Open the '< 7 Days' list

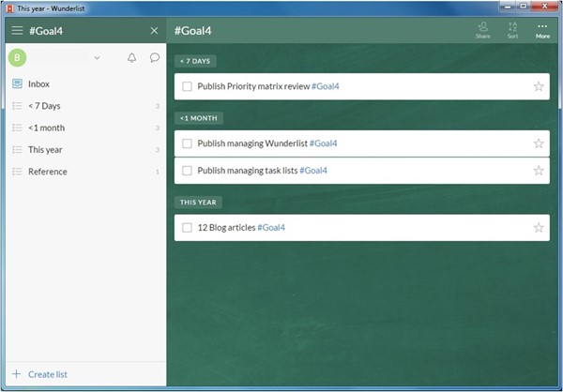tap(85, 106)
